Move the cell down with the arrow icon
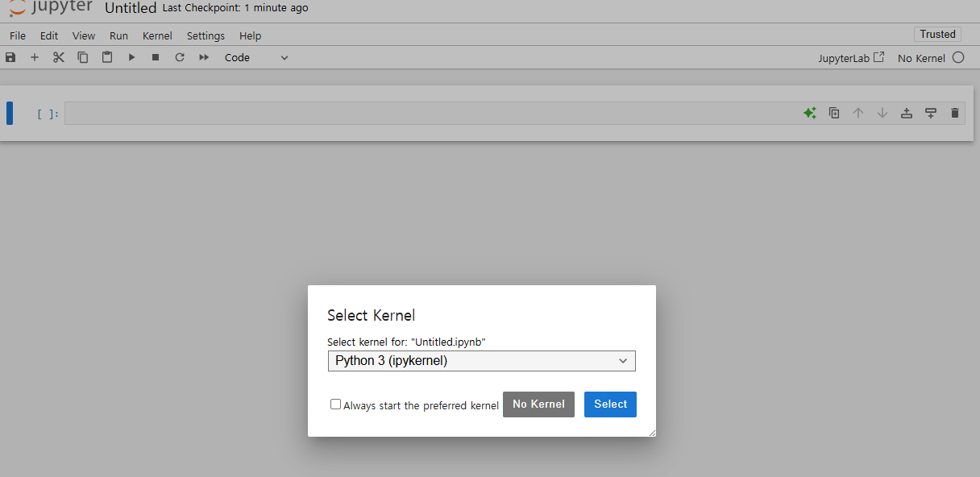 [882, 114]
